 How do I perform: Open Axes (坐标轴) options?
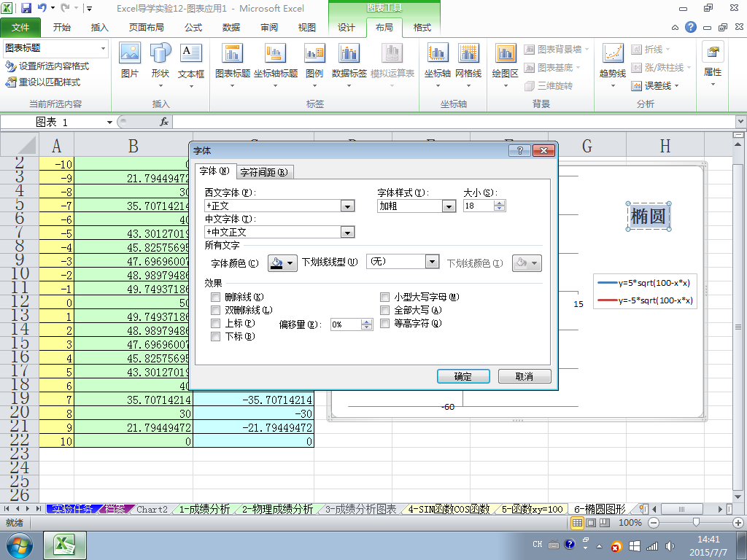[438, 65]
